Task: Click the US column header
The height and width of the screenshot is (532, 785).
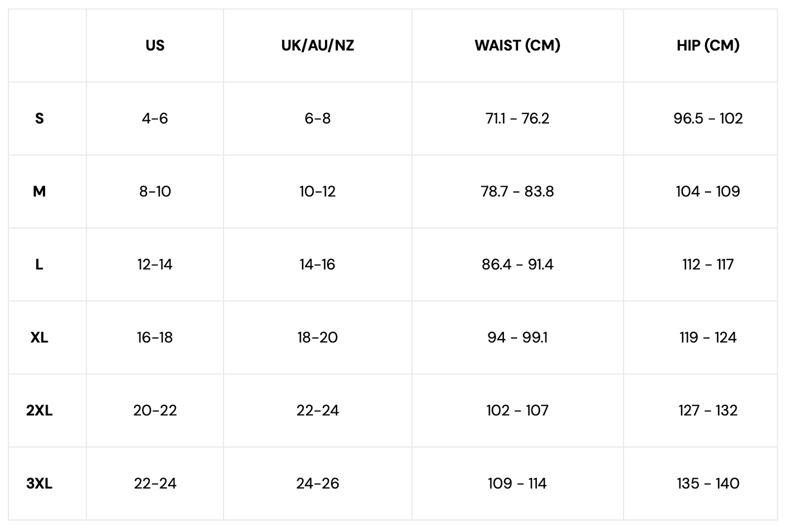Action: click(155, 46)
